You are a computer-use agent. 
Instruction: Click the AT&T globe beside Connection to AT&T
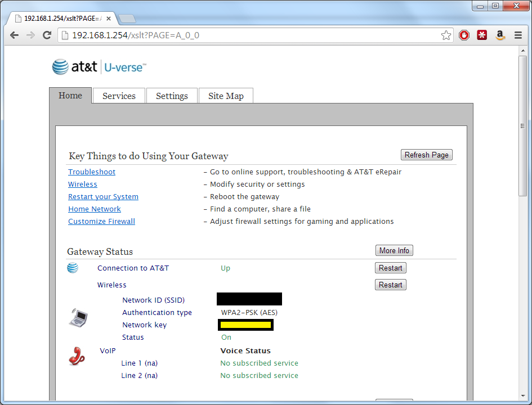(73, 268)
